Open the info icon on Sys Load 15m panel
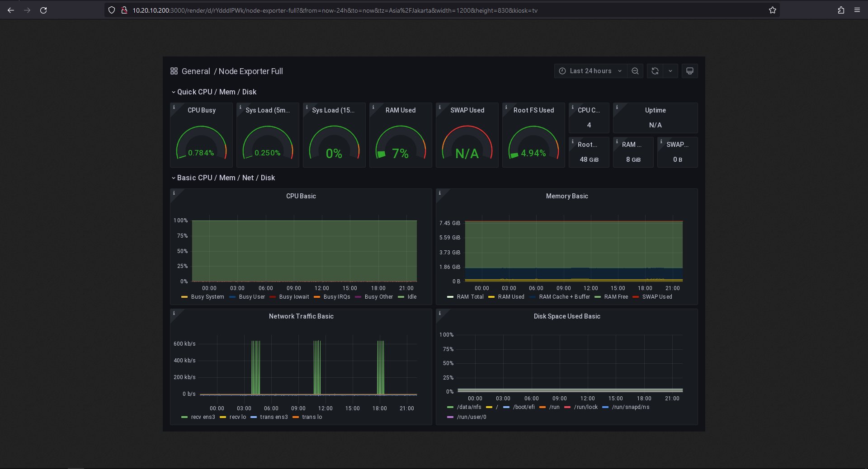Image resolution: width=868 pixels, height=469 pixels. click(307, 107)
